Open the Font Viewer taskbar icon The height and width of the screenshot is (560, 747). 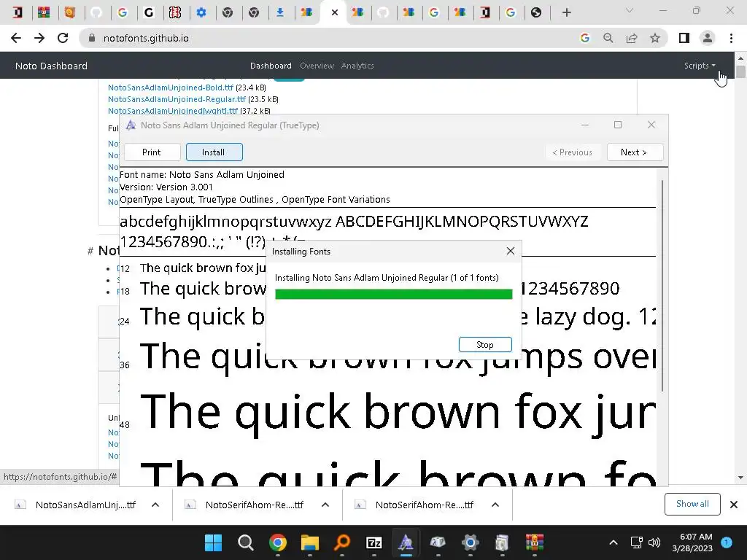tap(406, 542)
